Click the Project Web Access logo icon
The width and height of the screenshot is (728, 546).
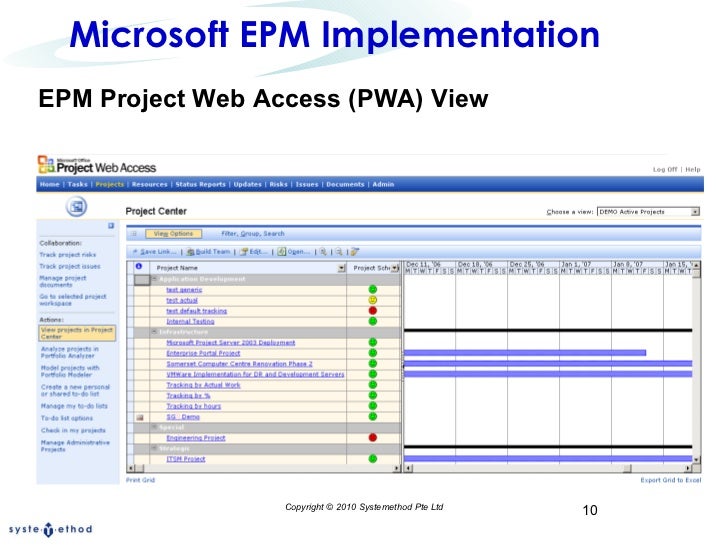[x=46, y=164]
